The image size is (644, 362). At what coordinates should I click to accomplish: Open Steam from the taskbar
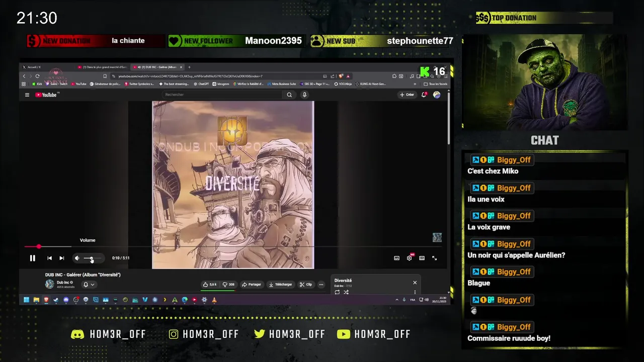pyautogui.click(x=56, y=300)
